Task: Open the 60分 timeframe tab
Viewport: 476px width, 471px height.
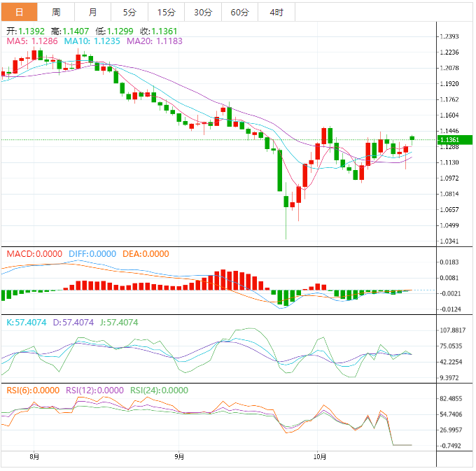Action: 240,12
